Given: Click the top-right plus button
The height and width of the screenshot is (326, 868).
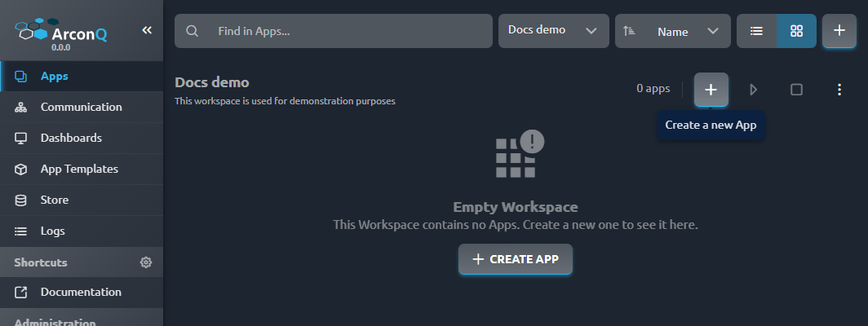Looking at the screenshot, I should coord(839,31).
